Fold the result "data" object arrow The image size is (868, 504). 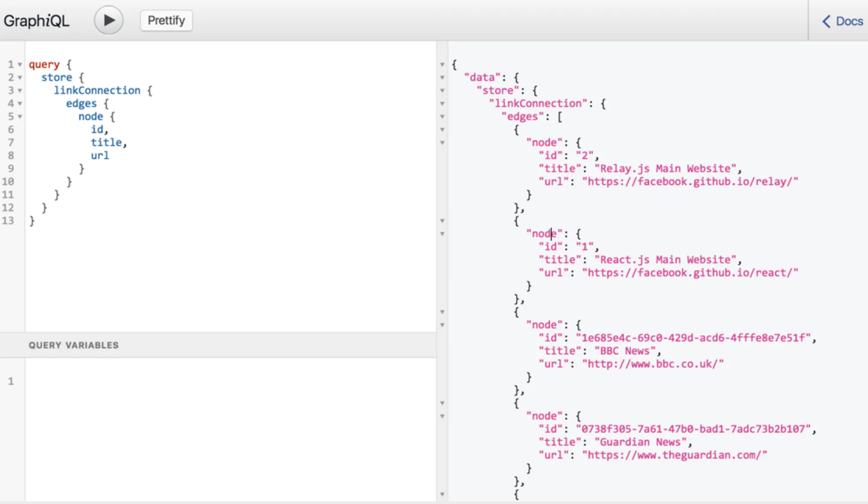point(442,78)
